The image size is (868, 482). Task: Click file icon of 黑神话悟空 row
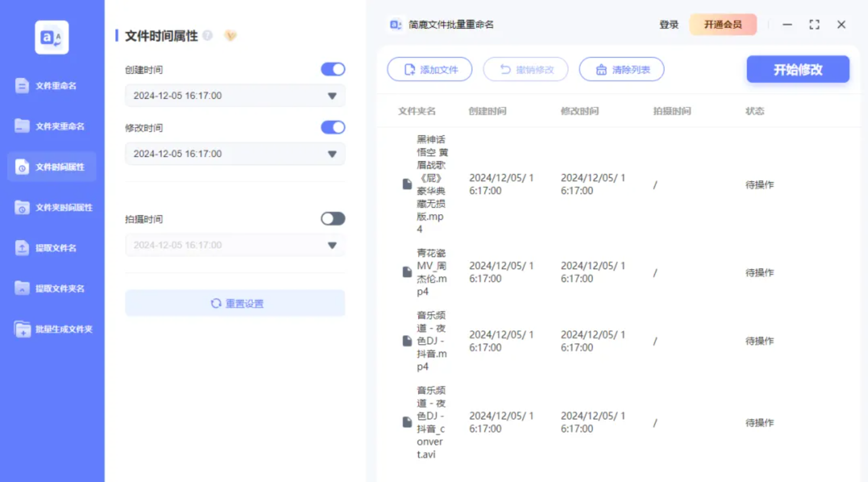click(407, 184)
